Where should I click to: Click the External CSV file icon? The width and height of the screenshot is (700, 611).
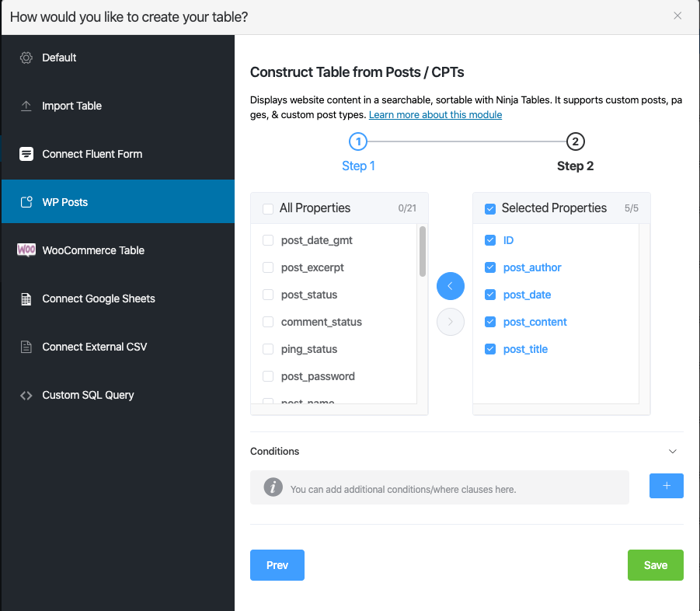(26, 347)
